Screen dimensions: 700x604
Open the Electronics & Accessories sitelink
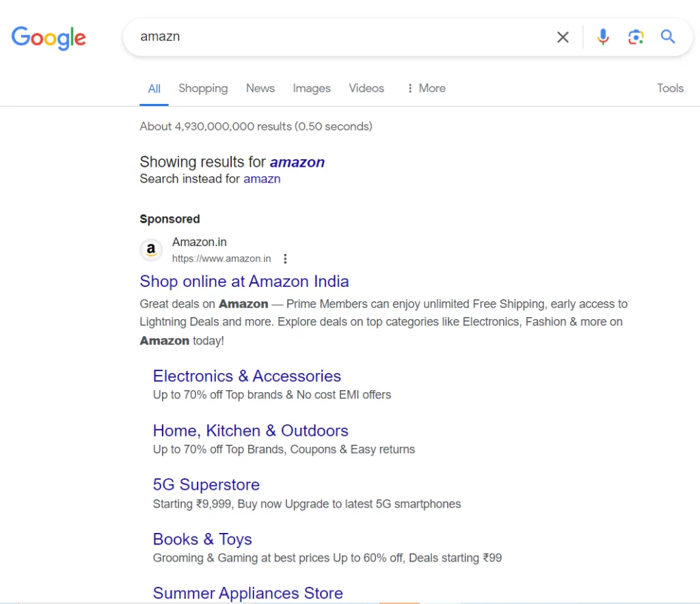247,376
